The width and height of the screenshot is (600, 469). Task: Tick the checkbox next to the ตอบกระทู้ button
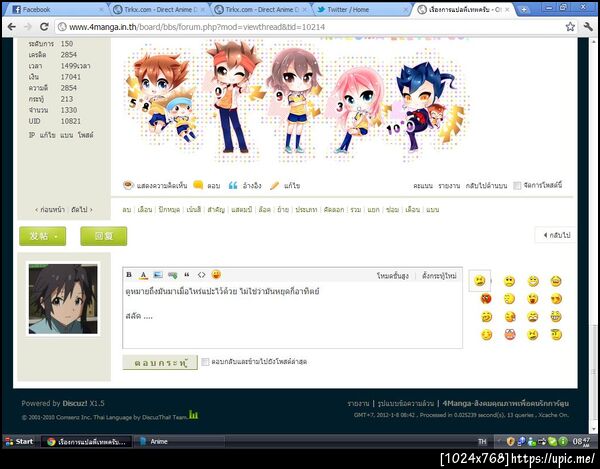[x=205, y=362]
